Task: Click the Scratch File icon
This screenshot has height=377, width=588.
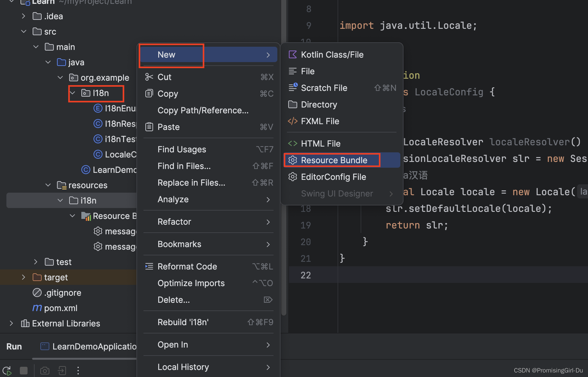Action: 293,87
